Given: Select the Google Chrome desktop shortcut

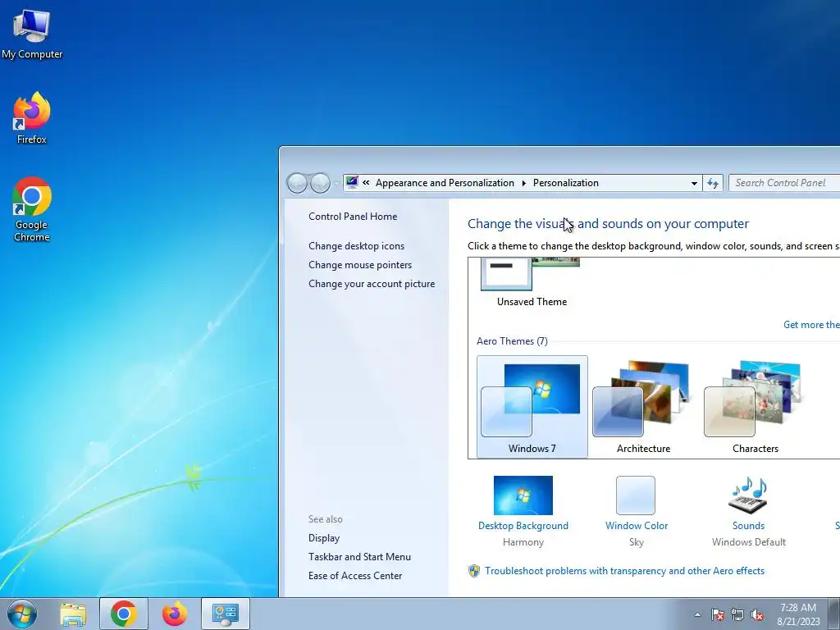Looking at the screenshot, I should pyautogui.click(x=32, y=209).
